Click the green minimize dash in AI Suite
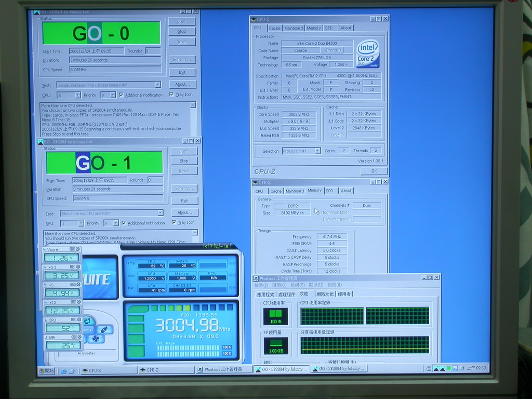The height and width of the screenshot is (399, 532). pyautogui.click(x=221, y=246)
